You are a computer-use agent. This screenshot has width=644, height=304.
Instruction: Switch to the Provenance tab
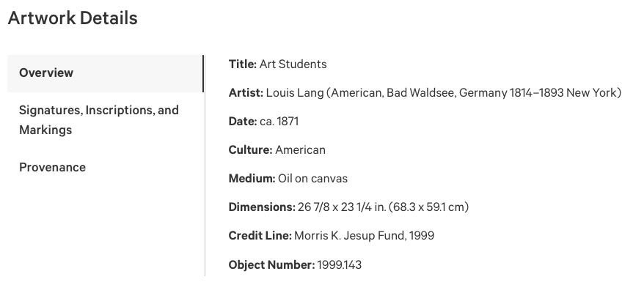pos(52,167)
